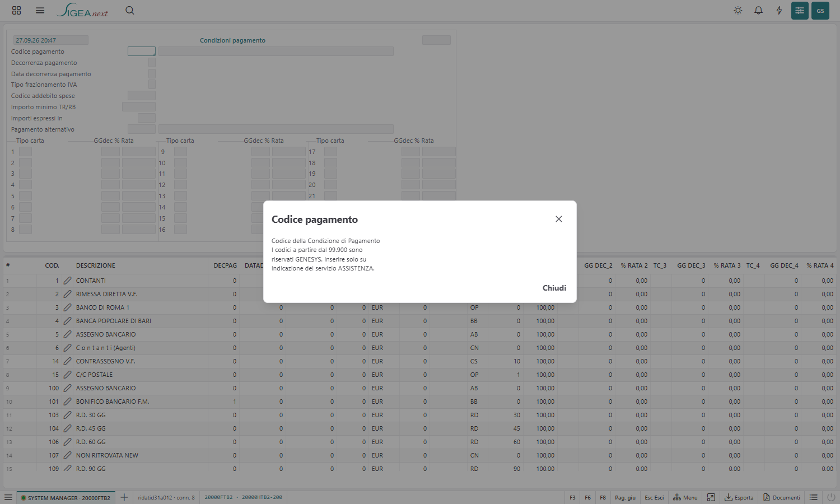Click the Pagamento alternativo code field

pyautogui.click(x=142, y=129)
